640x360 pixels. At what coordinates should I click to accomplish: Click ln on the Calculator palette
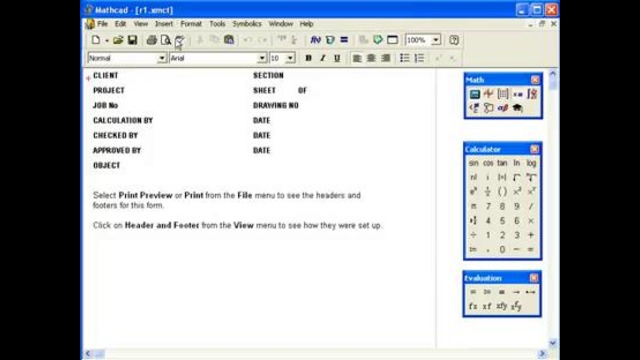coord(517,163)
